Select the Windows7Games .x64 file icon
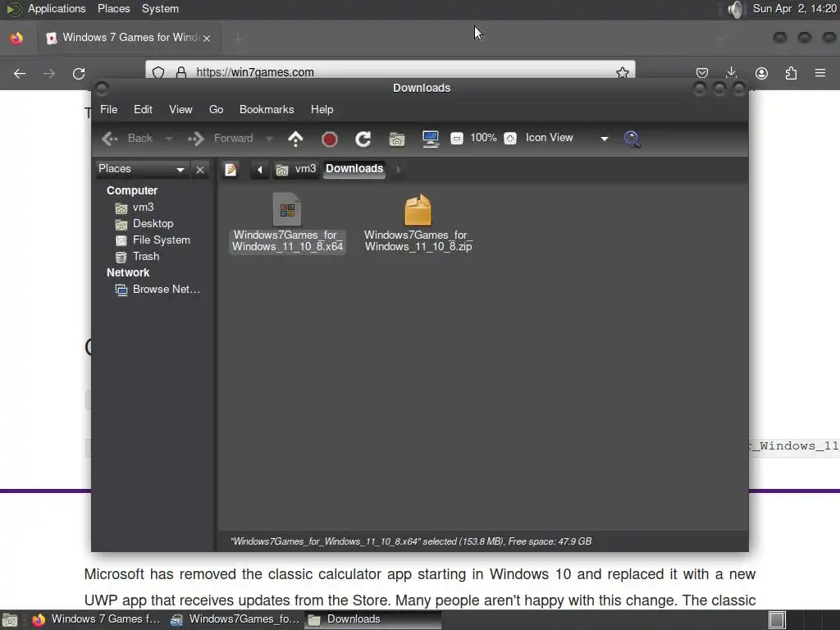 [x=287, y=209]
